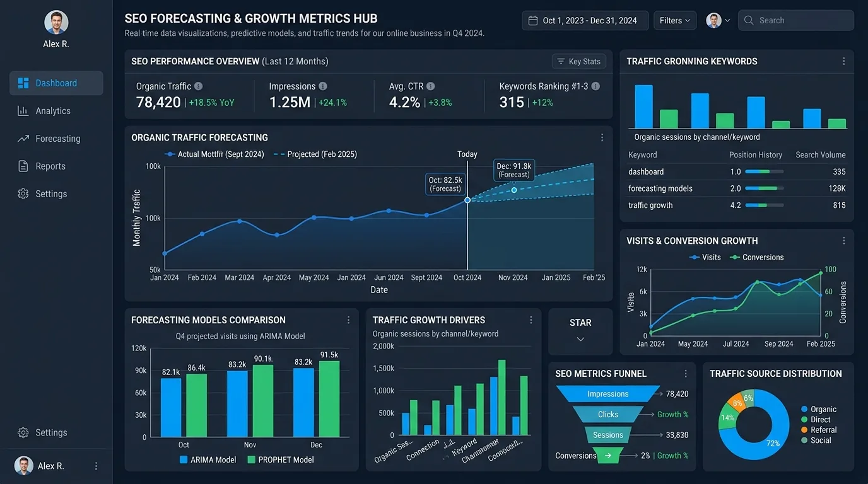Click the Oct: 82.5k forecast data point
This screenshot has height=484, width=868.
(467, 200)
